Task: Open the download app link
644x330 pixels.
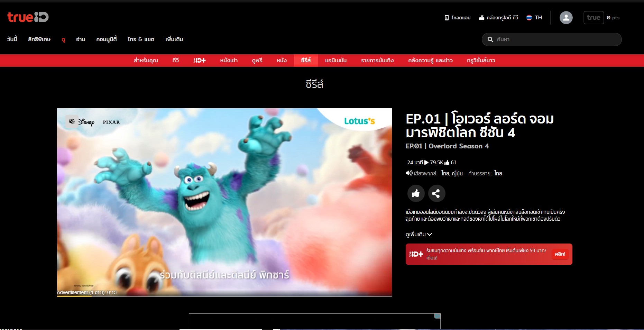Action: tap(458, 18)
